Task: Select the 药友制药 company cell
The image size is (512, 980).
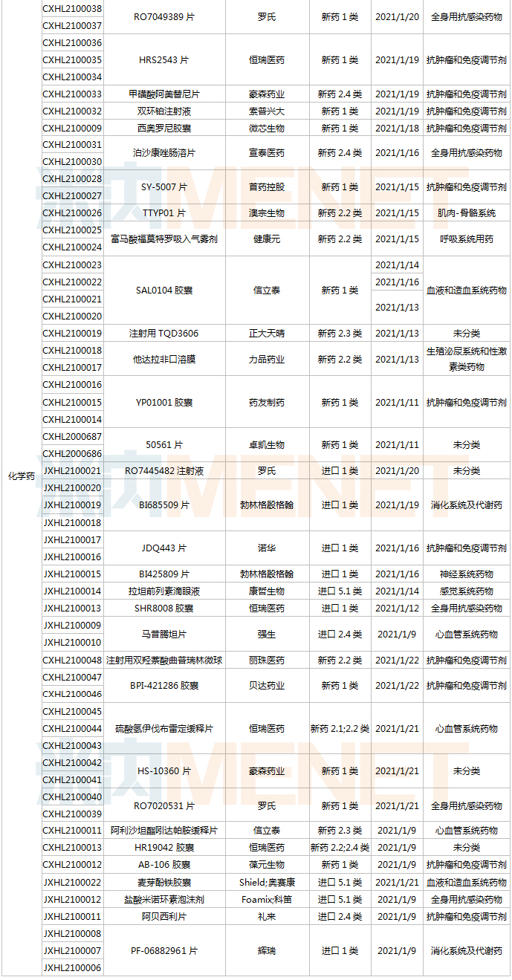Action: point(267,403)
